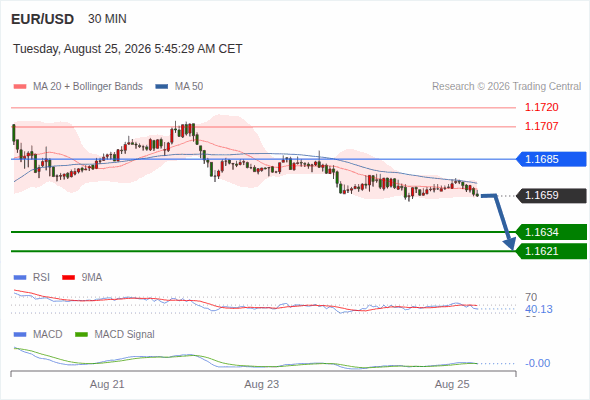Viewport: 590px width, 400px height.
Task: Click the MACD blue legend swatch
Action: pyautogui.click(x=20, y=335)
